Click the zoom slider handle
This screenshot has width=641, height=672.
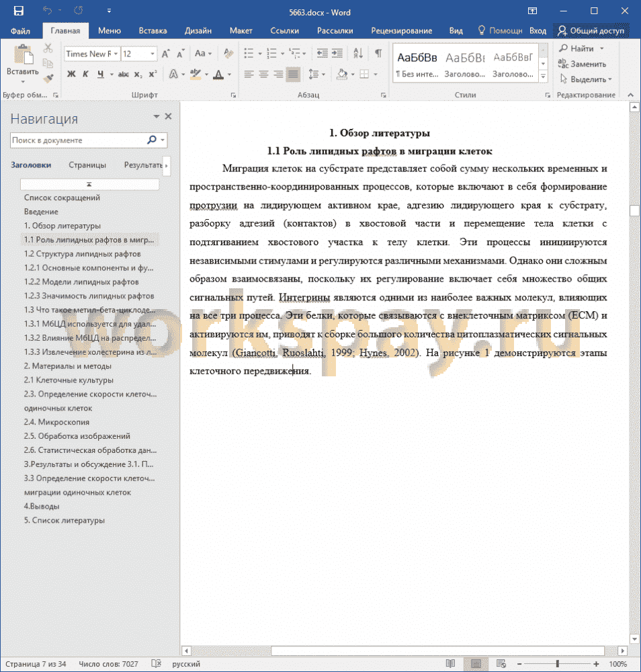(558, 663)
